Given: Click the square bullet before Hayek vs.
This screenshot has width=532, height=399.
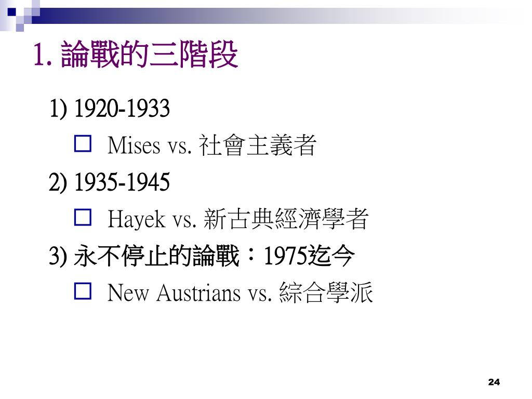Looking at the screenshot, I should click(83, 217).
